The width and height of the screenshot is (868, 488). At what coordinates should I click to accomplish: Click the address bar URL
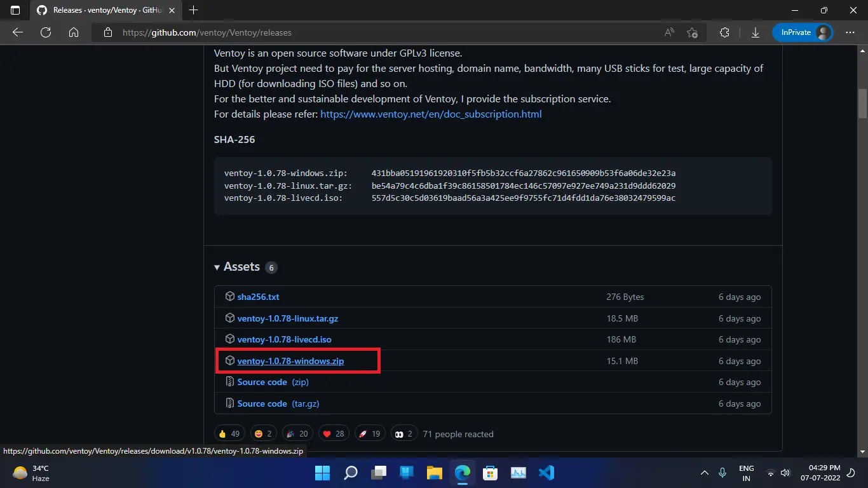pos(207,32)
